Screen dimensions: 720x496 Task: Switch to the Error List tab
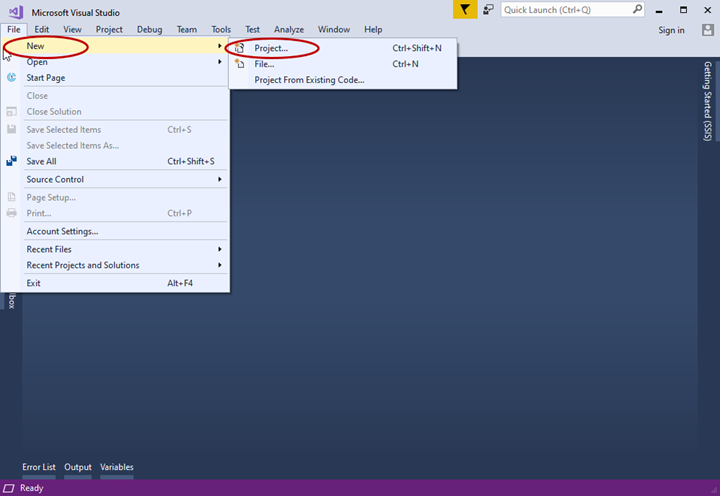[x=39, y=467]
